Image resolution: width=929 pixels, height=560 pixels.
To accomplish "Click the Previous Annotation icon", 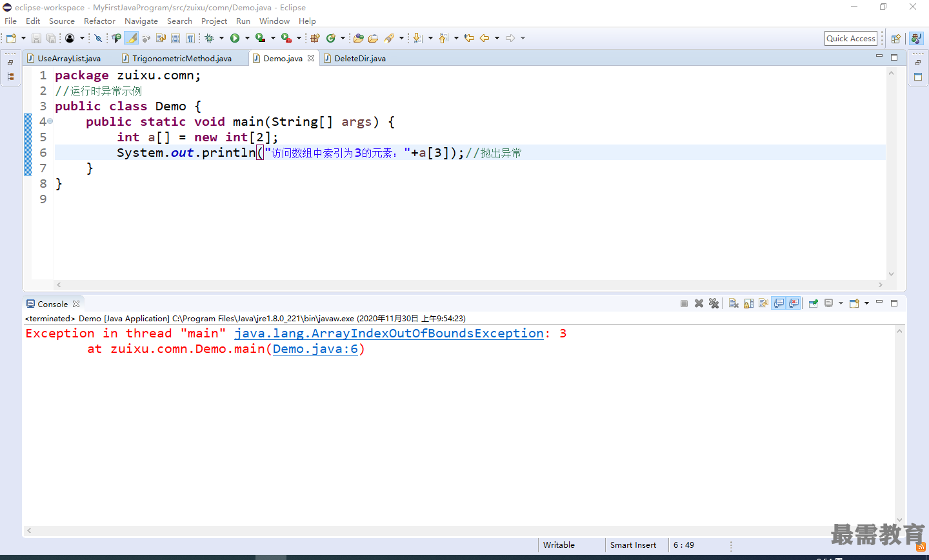I will [444, 38].
